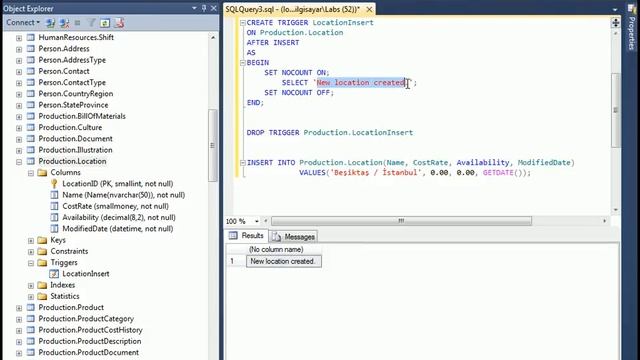The height and width of the screenshot is (360, 640).
Task: Click editor vertical scroll down arrow
Action: coord(616,210)
